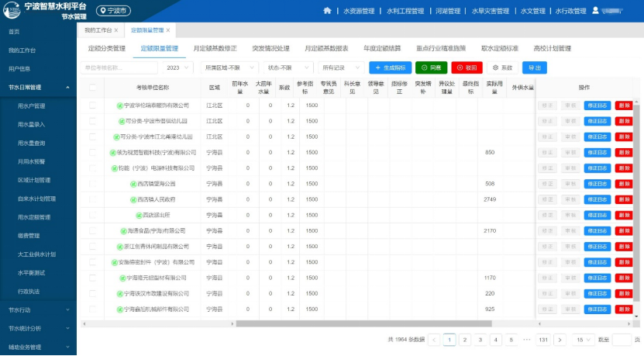Click the 宁波市 location pin selector
The image size is (644, 356).
click(x=114, y=11)
